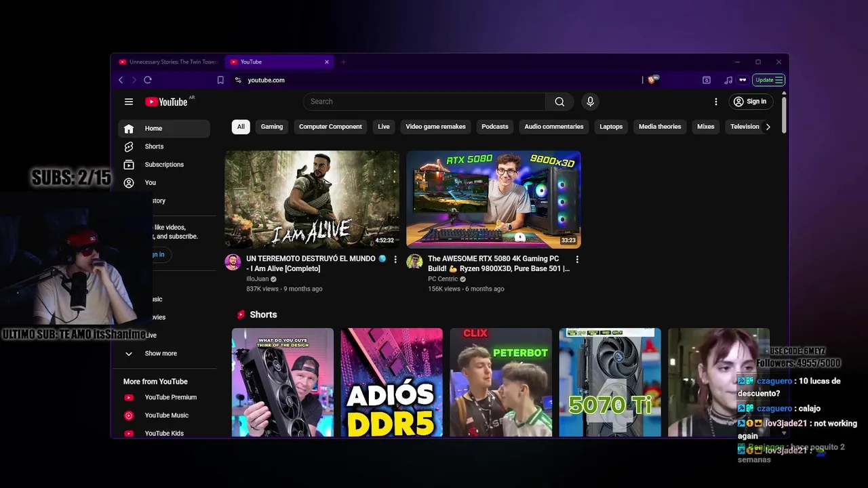This screenshot has width=868, height=488.
Task: Click the Sign in button in the header
Action: click(x=749, y=102)
